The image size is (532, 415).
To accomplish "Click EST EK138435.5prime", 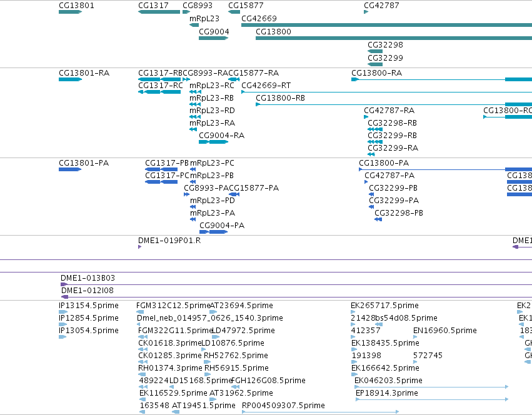I will (385, 343).
